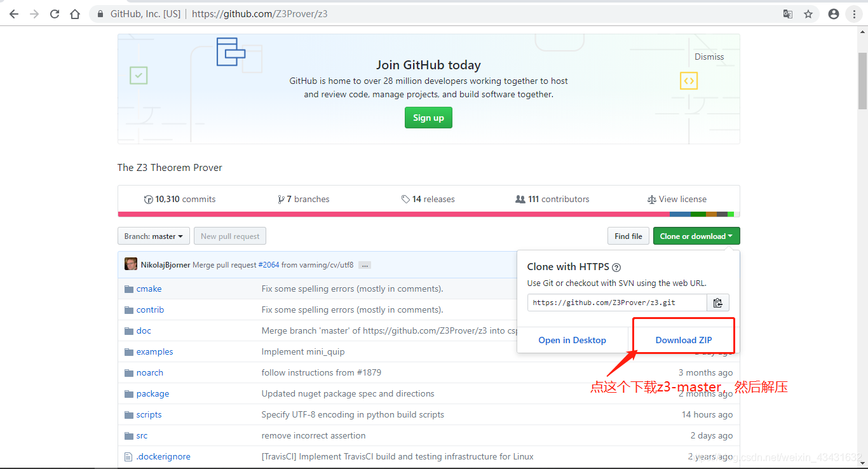The width and height of the screenshot is (868, 469).
Task: Click Download ZIP
Action: click(684, 340)
